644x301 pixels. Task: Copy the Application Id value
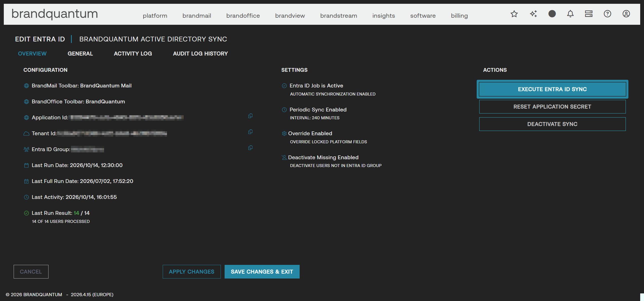250,116
